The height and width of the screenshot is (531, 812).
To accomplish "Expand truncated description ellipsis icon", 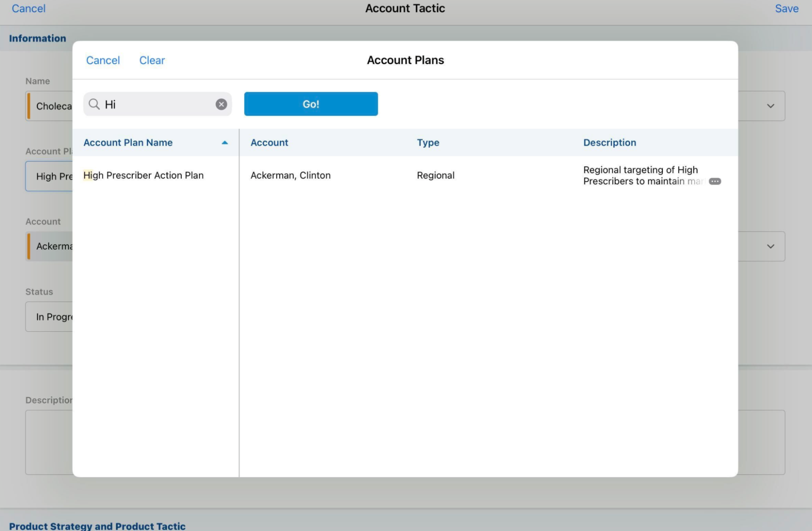I will click(715, 181).
